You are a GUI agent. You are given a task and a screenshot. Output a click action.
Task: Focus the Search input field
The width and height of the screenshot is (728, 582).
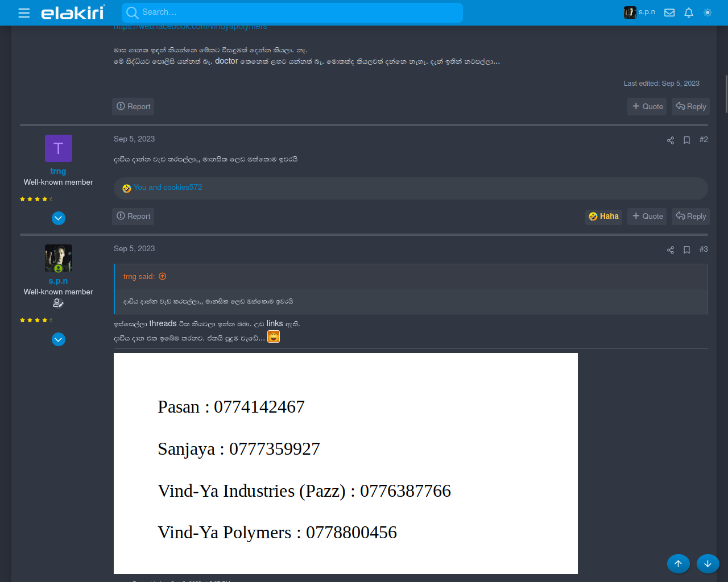292,13
